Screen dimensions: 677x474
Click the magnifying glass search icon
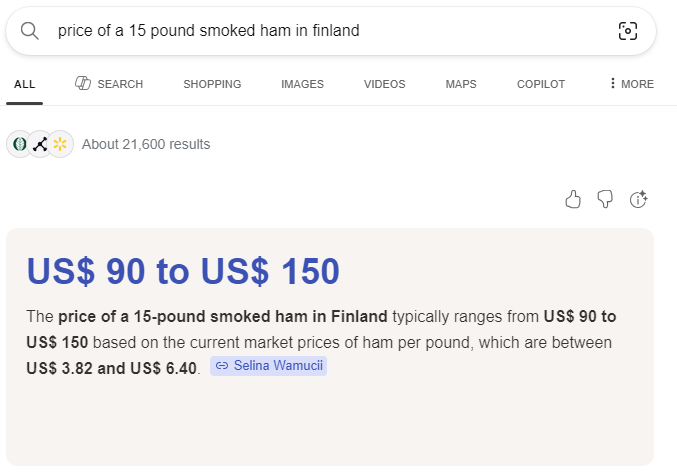[30, 31]
